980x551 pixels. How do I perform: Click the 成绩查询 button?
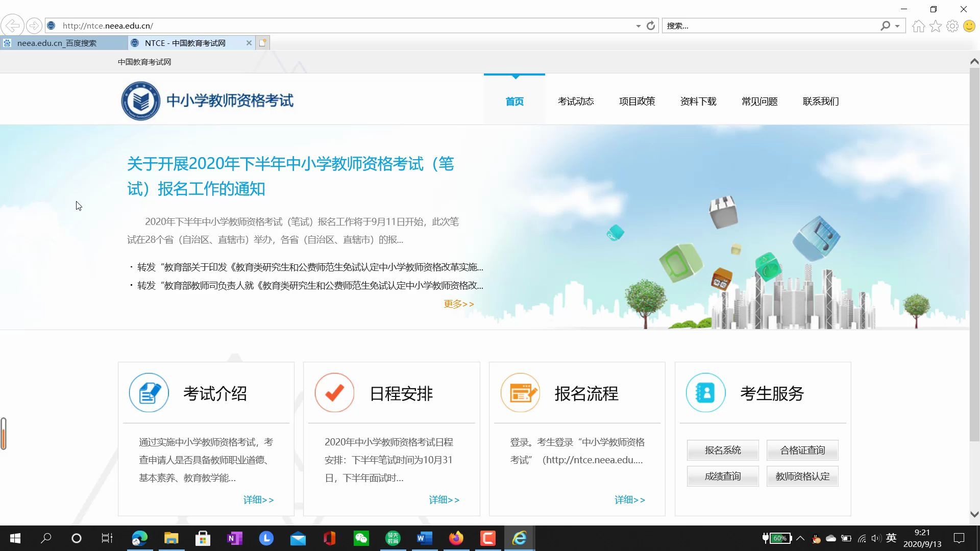tap(722, 476)
